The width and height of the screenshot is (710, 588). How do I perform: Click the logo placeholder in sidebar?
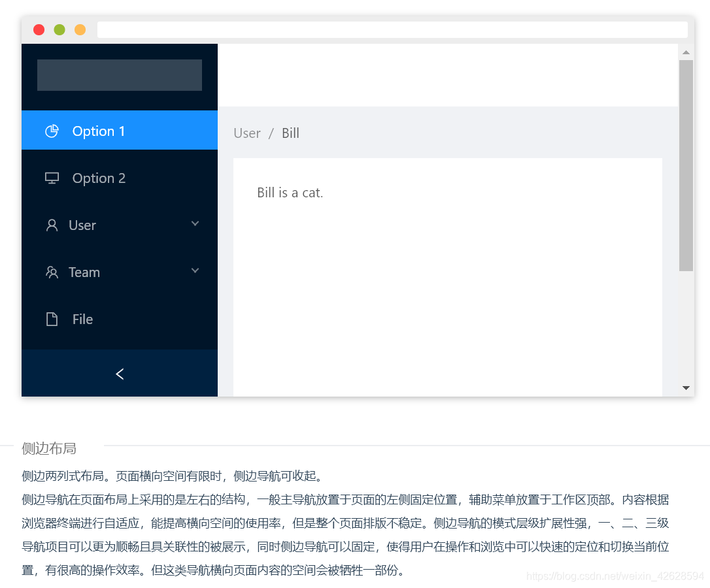point(120,75)
